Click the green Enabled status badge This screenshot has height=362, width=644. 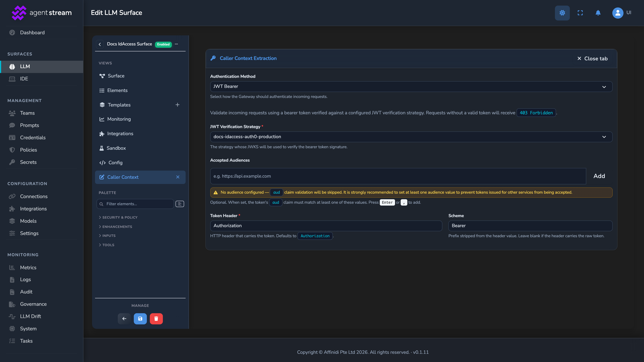163,44
